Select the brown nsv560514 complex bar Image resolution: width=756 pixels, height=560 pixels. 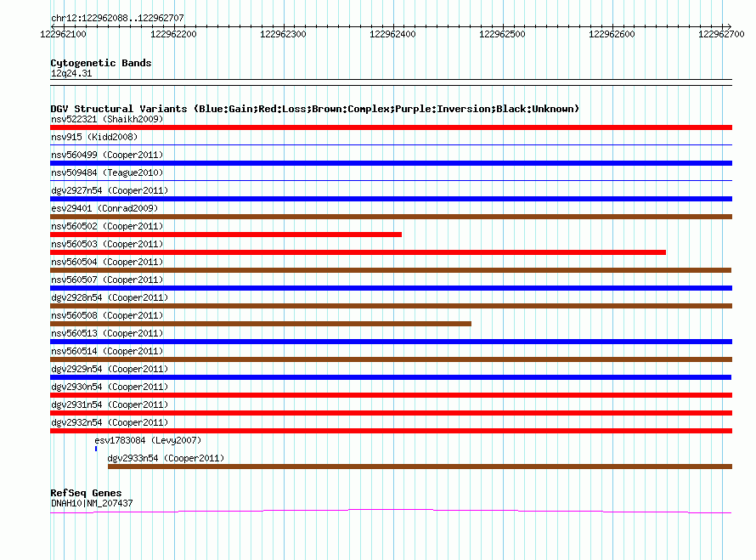pos(391,359)
